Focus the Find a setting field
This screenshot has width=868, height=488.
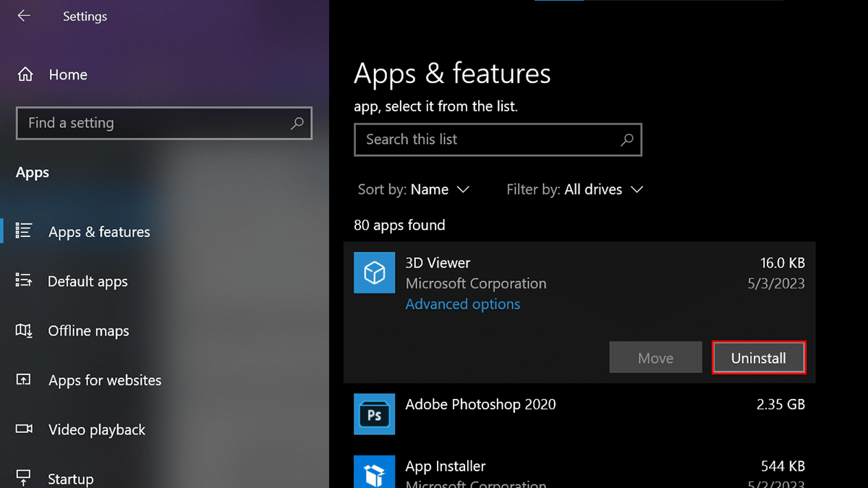[x=152, y=124]
